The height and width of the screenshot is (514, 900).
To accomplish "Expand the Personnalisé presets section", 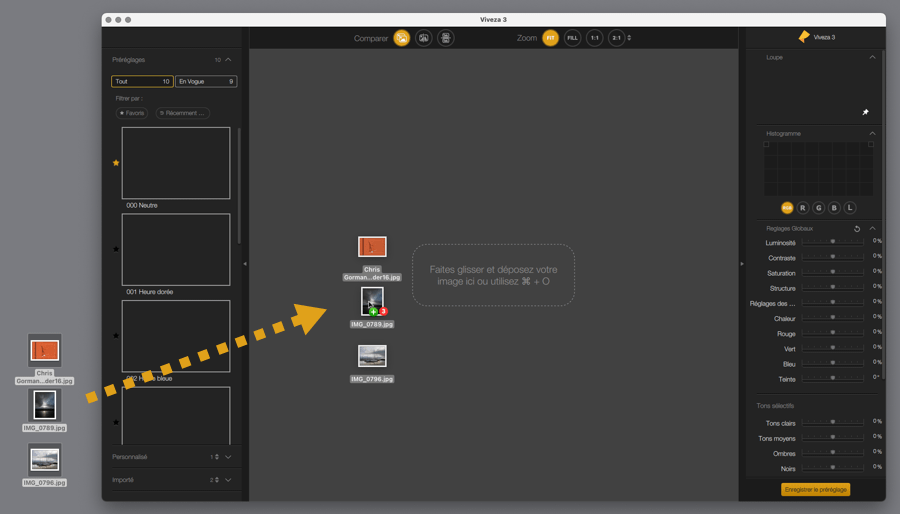I will (x=228, y=457).
